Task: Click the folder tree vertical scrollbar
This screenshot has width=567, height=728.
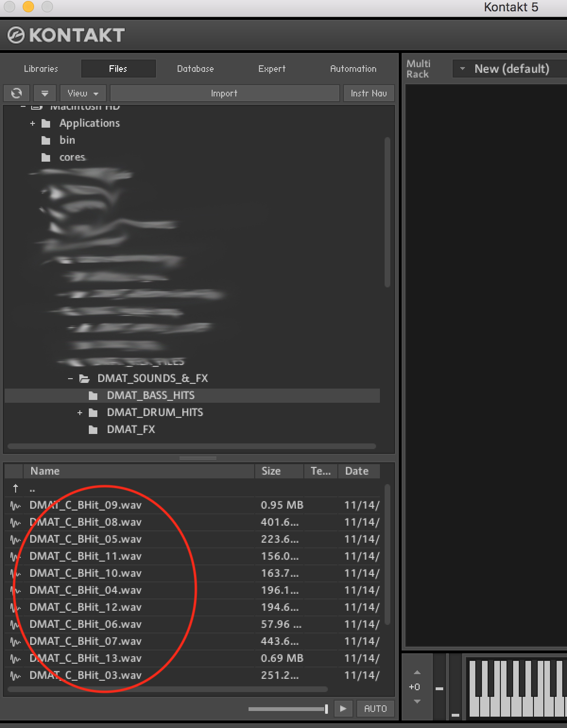Action: [387, 212]
